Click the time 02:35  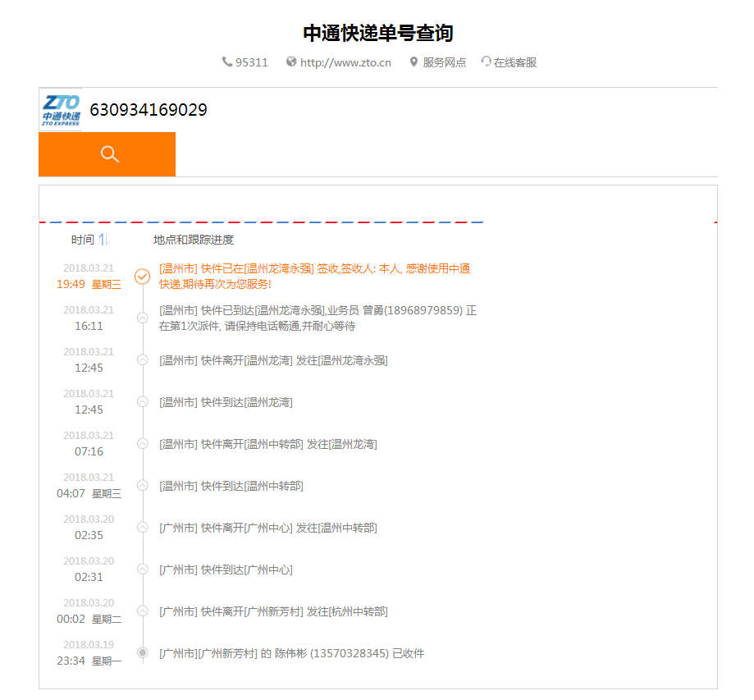point(89,536)
